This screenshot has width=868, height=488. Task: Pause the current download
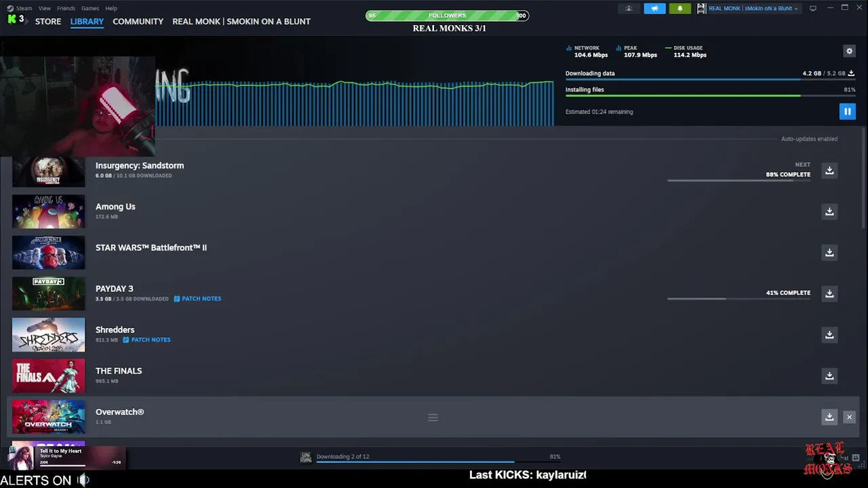[847, 111]
